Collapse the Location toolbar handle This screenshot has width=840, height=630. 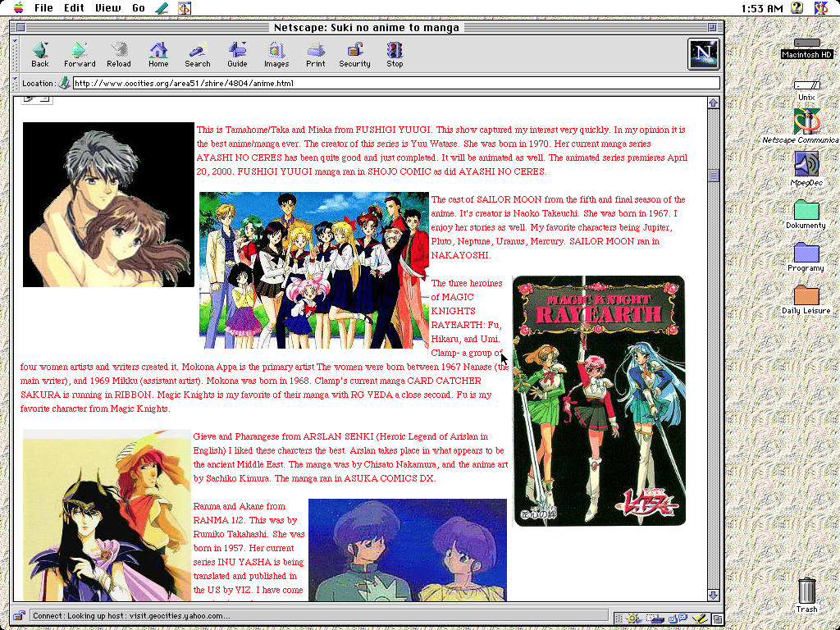15,83
